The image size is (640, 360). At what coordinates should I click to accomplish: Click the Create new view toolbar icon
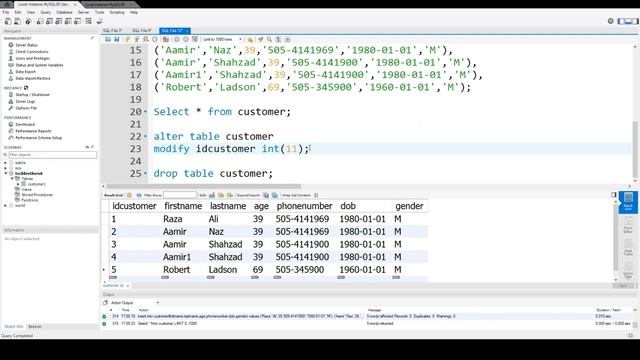[59, 21]
